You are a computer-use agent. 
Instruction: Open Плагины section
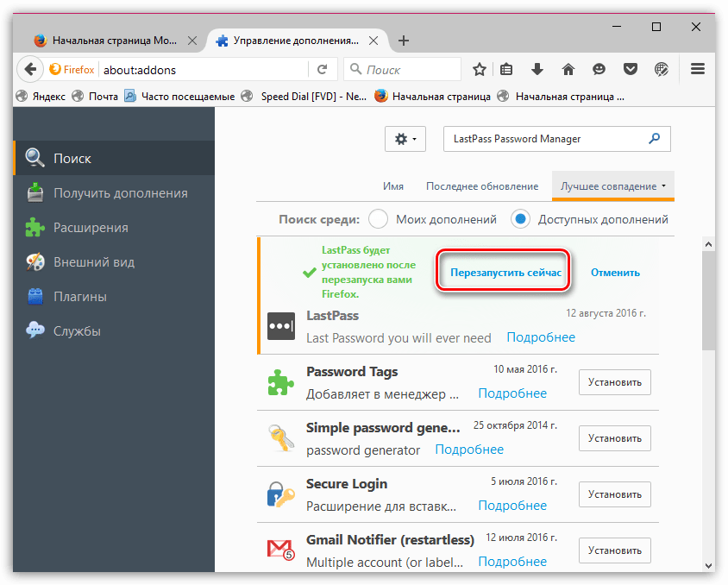pyautogui.click(x=114, y=296)
